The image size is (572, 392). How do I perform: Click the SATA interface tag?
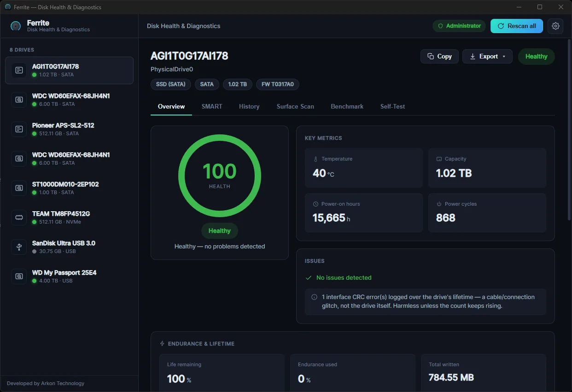point(207,84)
